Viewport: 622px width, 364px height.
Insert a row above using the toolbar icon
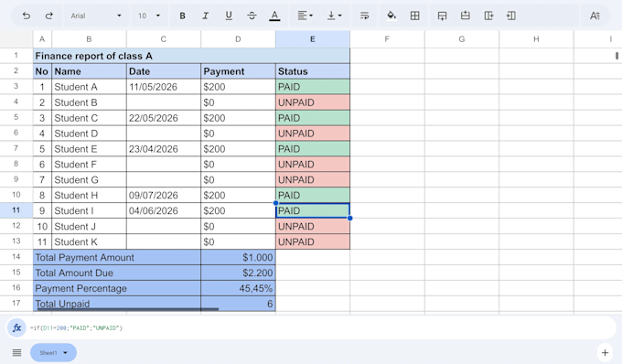pyautogui.click(x=466, y=16)
